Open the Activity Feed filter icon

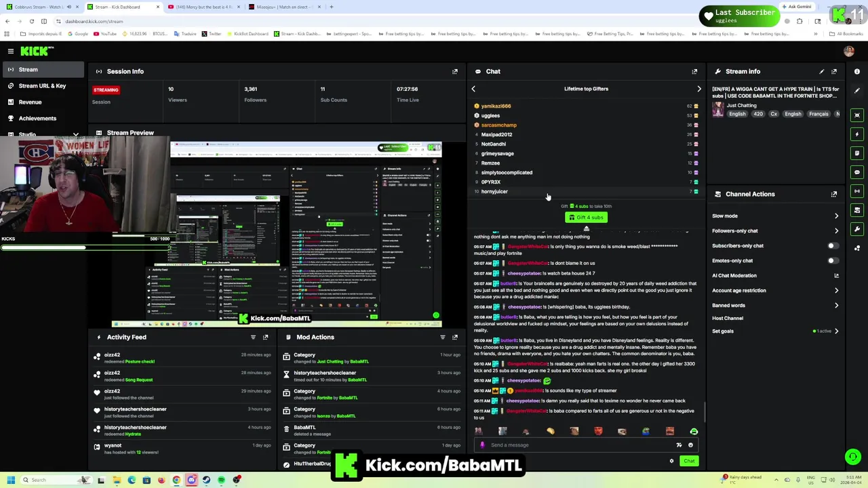coord(253,337)
